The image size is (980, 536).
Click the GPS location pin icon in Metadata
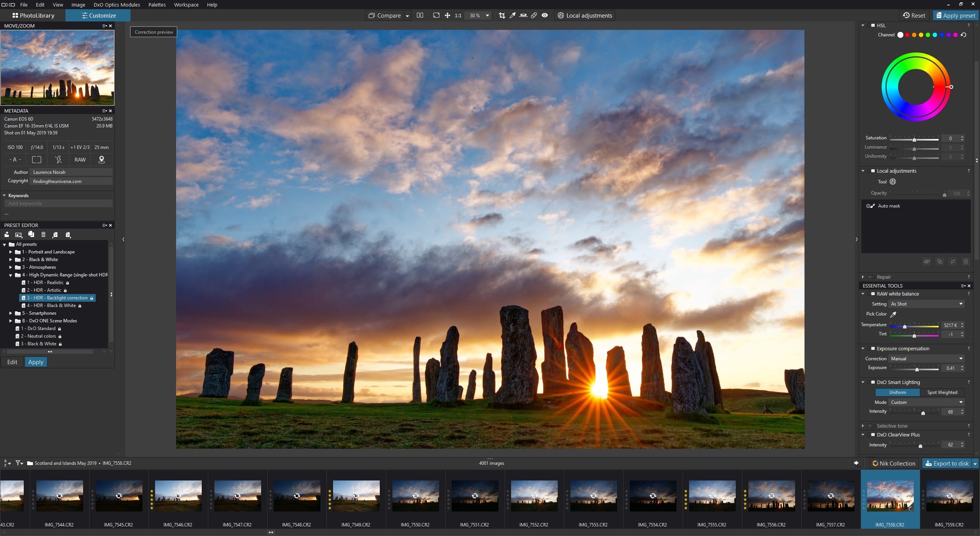tap(101, 160)
